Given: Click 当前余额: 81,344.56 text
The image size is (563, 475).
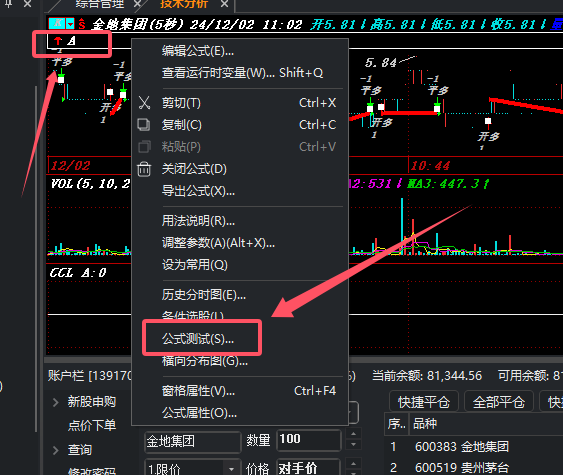Looking at the screenshot, I should tap(427, 376).
